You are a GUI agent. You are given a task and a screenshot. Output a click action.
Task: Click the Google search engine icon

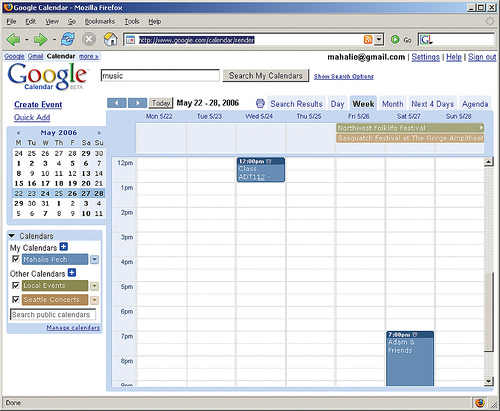426,40
